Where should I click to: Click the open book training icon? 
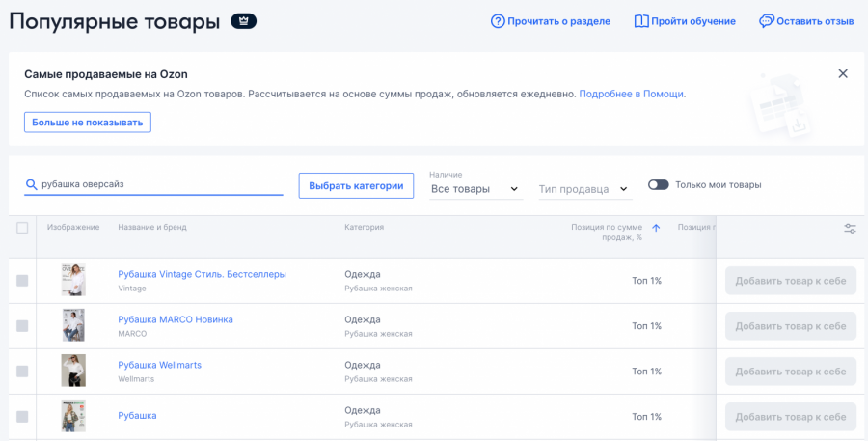point(640,21)
